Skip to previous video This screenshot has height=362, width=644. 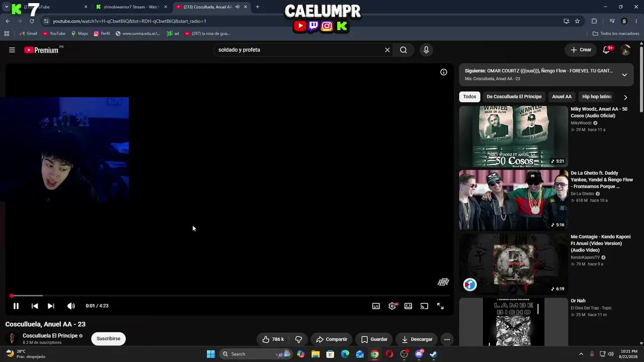pyautogui.click(x=35, y=306)
